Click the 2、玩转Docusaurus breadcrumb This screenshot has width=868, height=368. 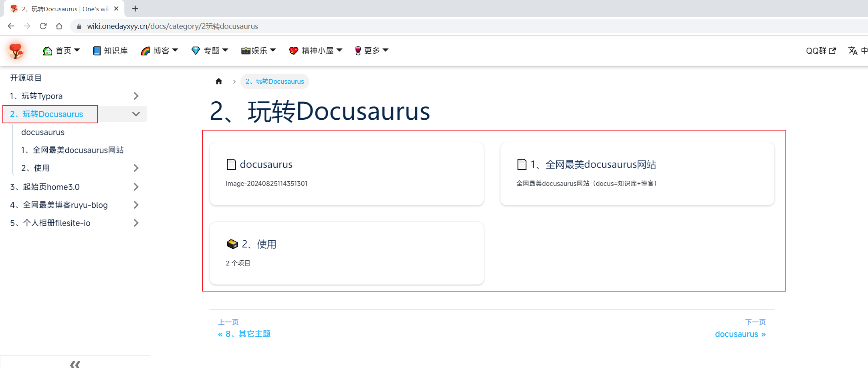tap(275, 81)
